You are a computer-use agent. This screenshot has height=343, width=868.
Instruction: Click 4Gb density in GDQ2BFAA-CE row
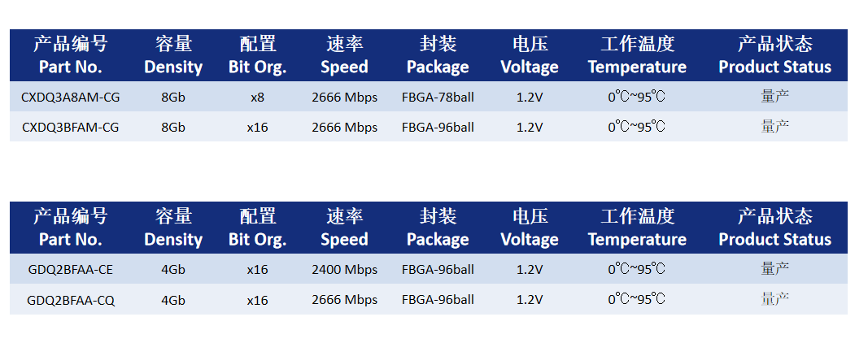[x=173, y=269]
